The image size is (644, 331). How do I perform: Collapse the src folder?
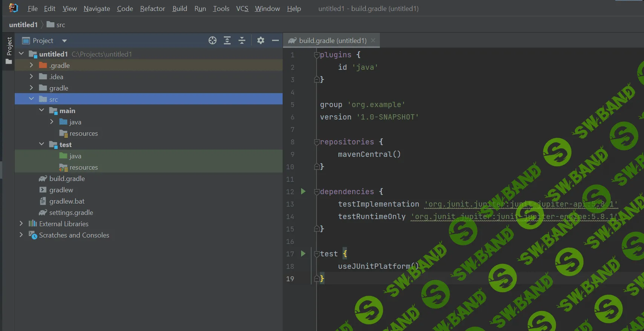(x=31, y=99)
